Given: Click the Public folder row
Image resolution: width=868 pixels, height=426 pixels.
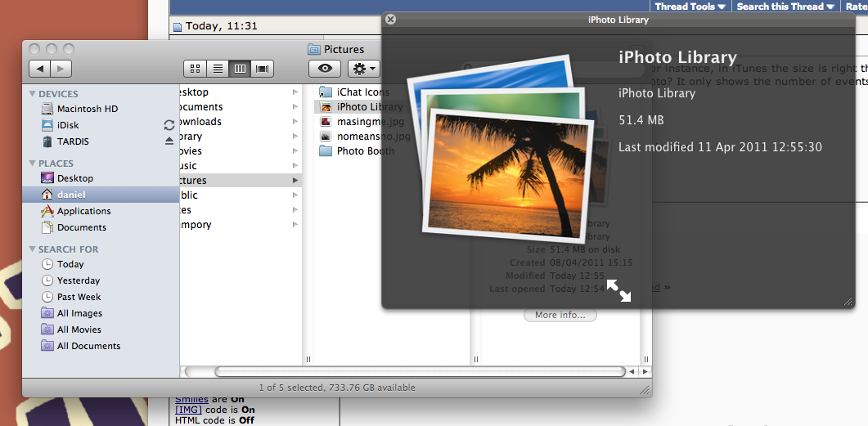Looking at the screenshot, I should coord(241,195).
